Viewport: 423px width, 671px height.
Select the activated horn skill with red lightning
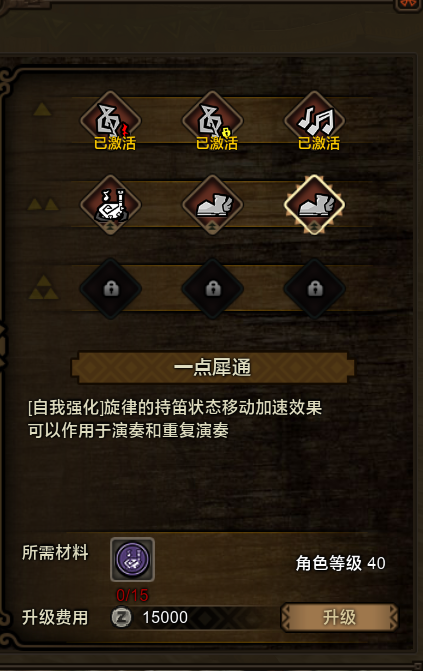(111, 121)
